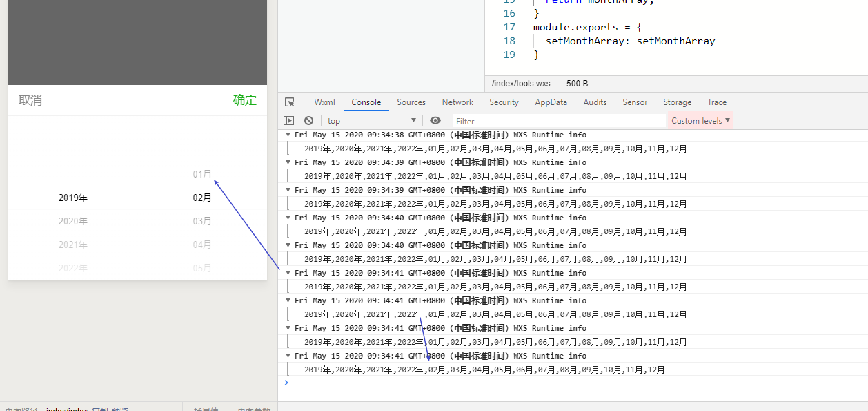Select log output beginning 2019年…2022年,02月
Image resolution: width=868 pixels, height=411 pixels.
[484, 370]
